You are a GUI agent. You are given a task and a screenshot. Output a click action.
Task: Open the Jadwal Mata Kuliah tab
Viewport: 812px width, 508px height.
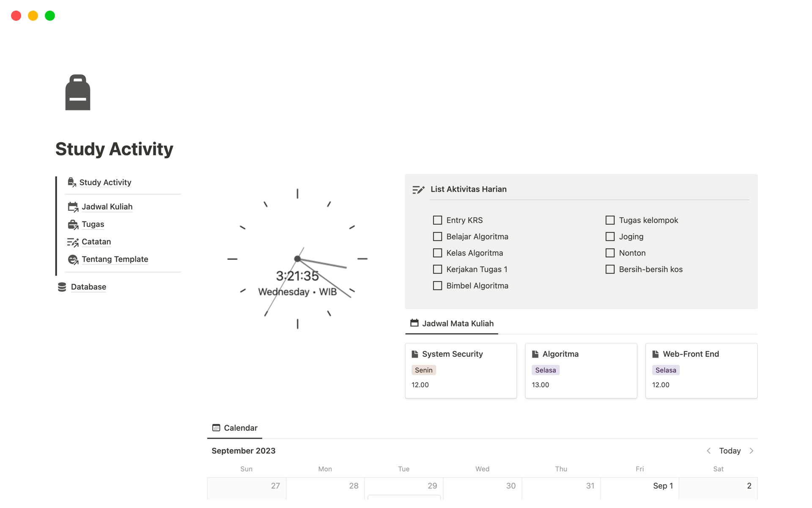click(452, 323)
